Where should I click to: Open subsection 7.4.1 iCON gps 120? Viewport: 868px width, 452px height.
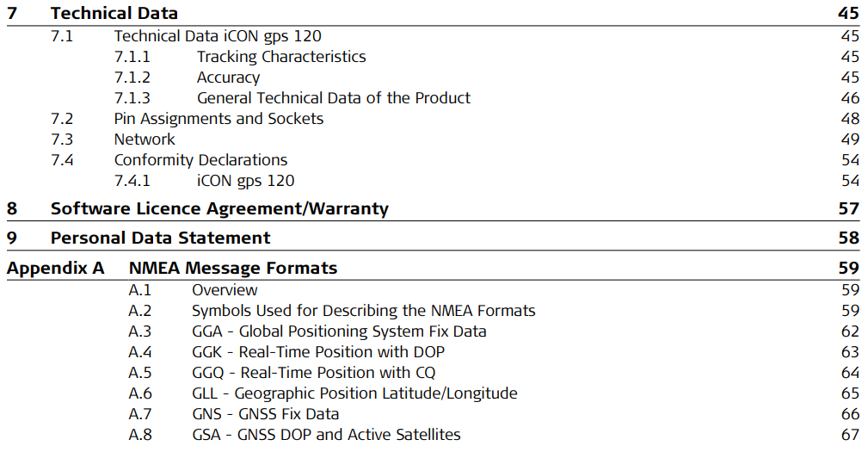tap(245, 181)
